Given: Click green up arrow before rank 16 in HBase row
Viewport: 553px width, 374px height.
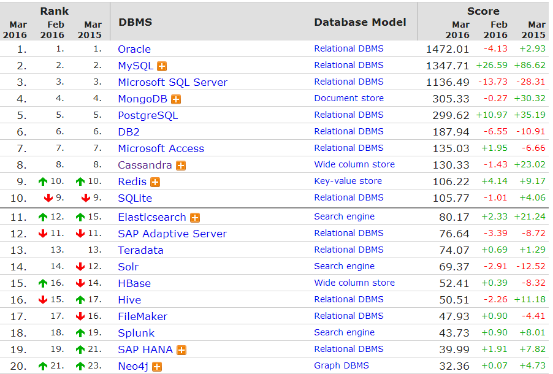Looking at the screenshot, I should pyautogui.click(x=43, y=283).
